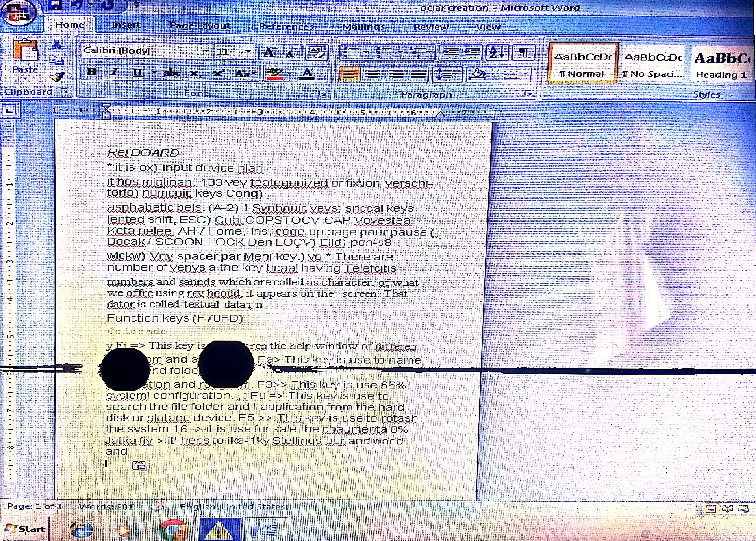Toggle italic formatting
The image size is (756, 541).
114,72
